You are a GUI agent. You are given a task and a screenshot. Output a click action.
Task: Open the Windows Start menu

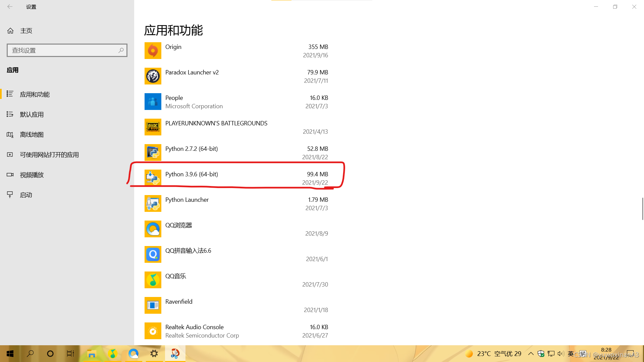(10, 354)
